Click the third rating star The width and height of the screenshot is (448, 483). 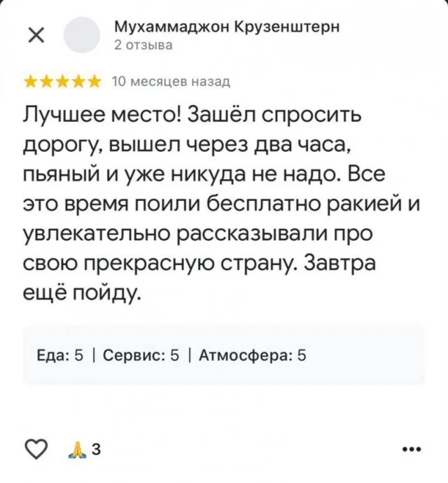tap(62, 83)
